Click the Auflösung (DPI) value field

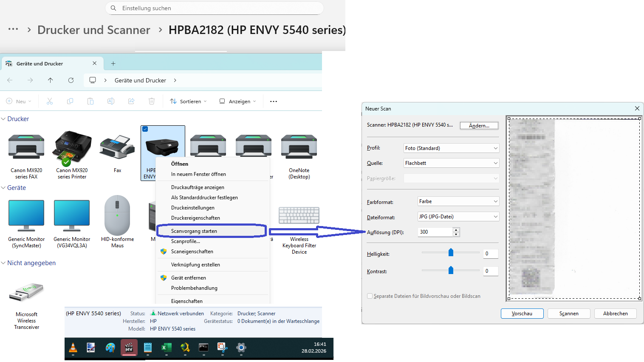pyautogui.click(x=435, y=232)
